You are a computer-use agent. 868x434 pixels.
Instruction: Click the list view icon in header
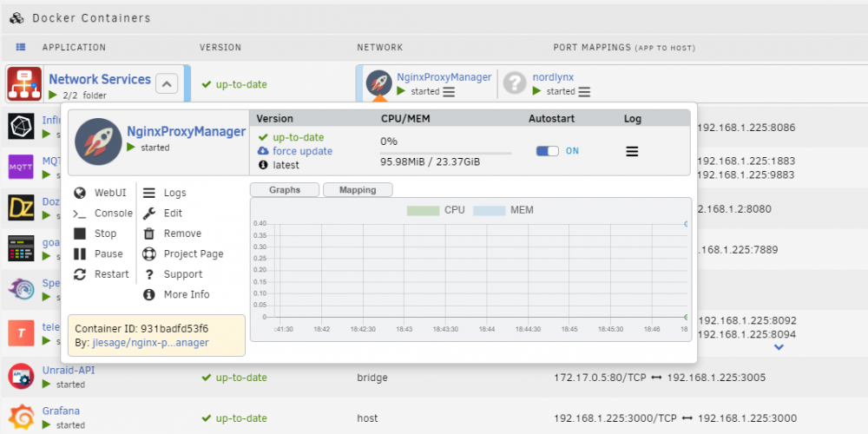(21, 47)
